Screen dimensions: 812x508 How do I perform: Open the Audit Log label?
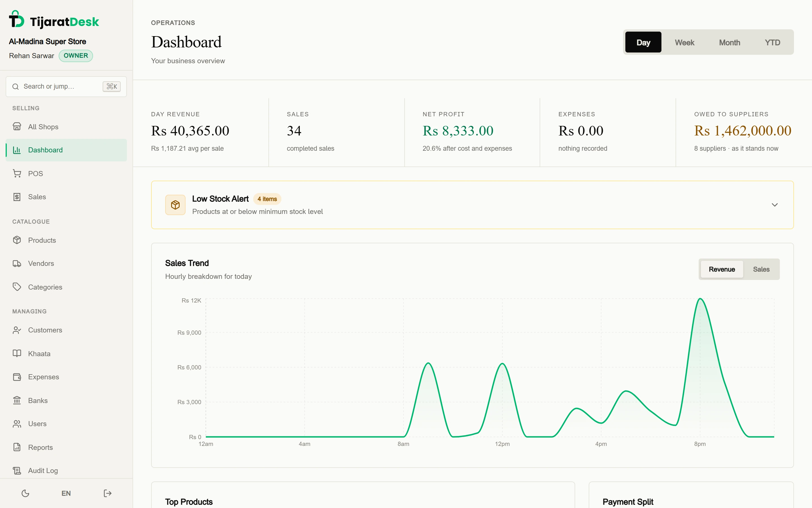[43, 470]
